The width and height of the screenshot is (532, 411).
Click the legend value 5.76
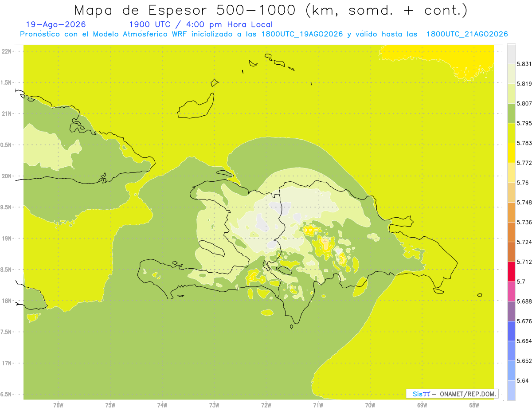pyautogui.click(x=523, y=183)
